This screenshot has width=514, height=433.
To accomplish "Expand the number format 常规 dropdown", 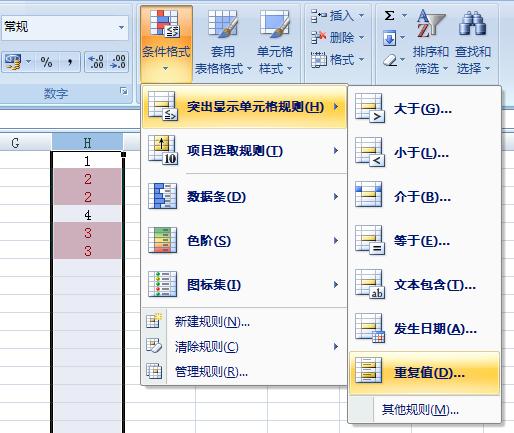I will pyautogui.click(x=121, y=27).
